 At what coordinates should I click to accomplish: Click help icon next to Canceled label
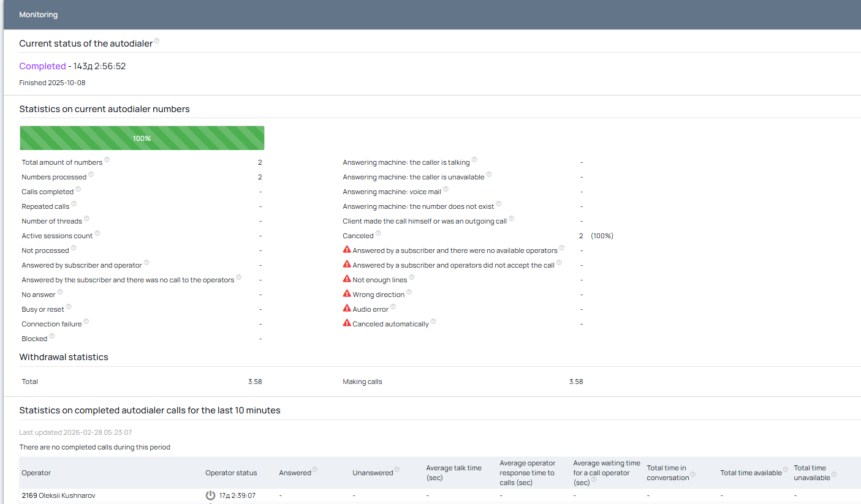coord(378,233)
